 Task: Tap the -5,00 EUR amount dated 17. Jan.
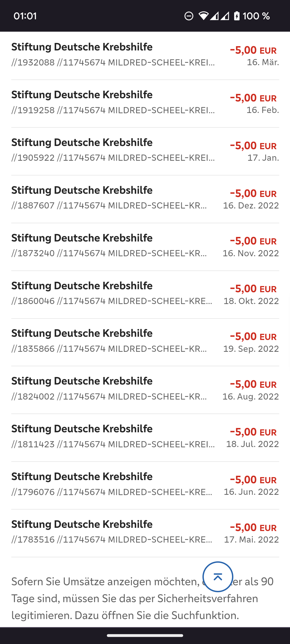pyautogui.click(x=253, y=146)
